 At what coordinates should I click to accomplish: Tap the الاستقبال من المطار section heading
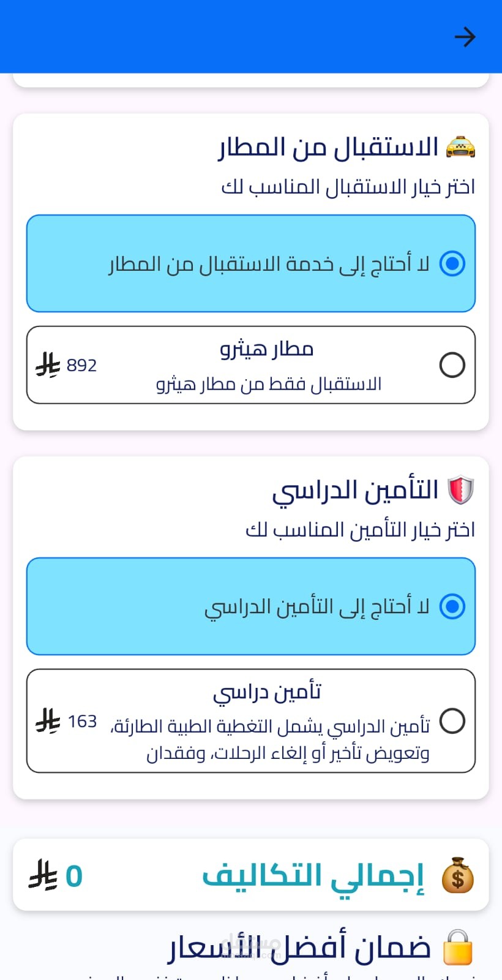pyautogui.click(x=329, y=147)
